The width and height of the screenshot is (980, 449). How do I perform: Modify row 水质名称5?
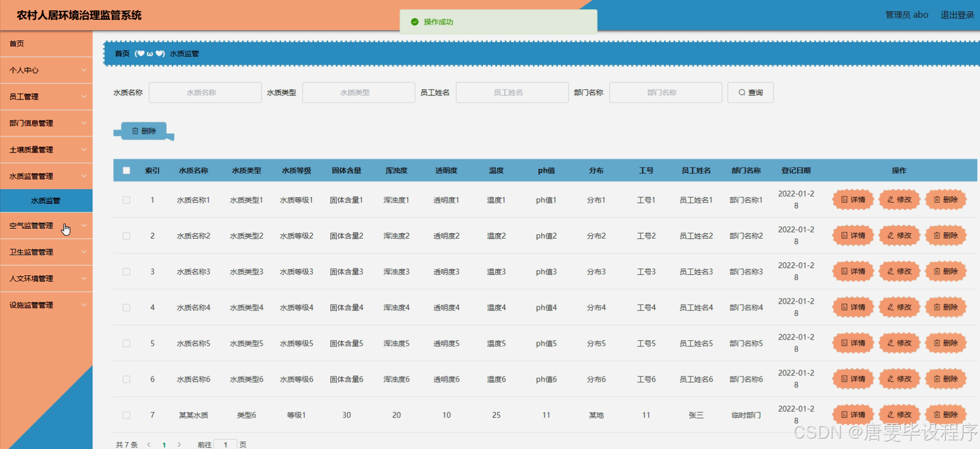899,343
